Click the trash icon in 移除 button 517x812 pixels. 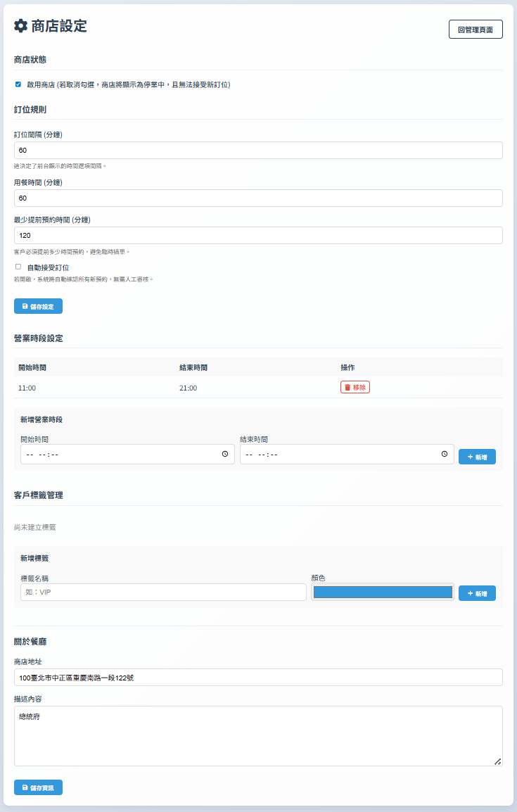(347, 388)
